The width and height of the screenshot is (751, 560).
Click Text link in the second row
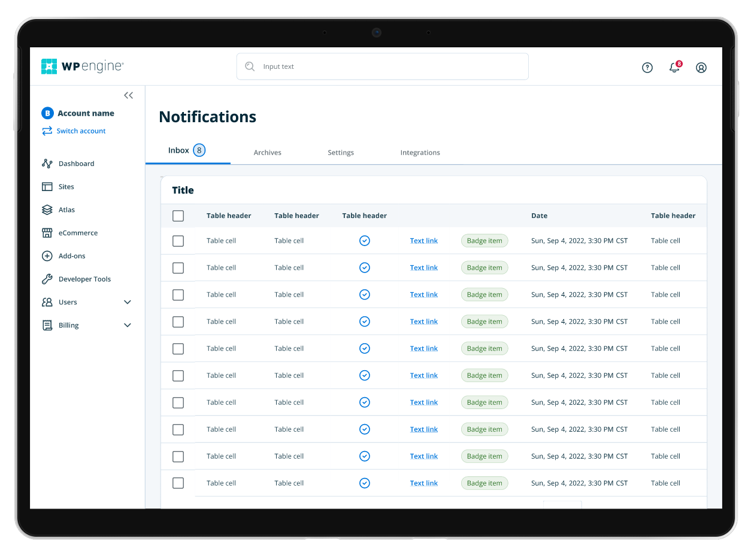tap(424, 268)
